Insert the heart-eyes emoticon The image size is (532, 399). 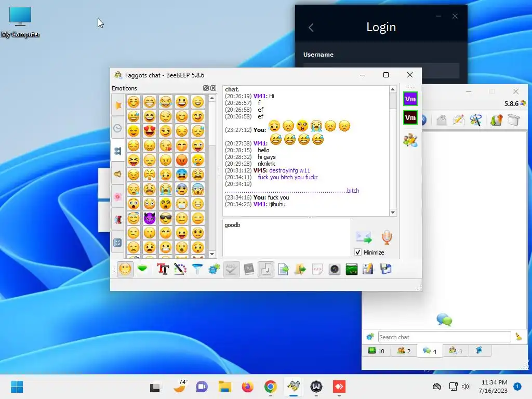[149, 131]
